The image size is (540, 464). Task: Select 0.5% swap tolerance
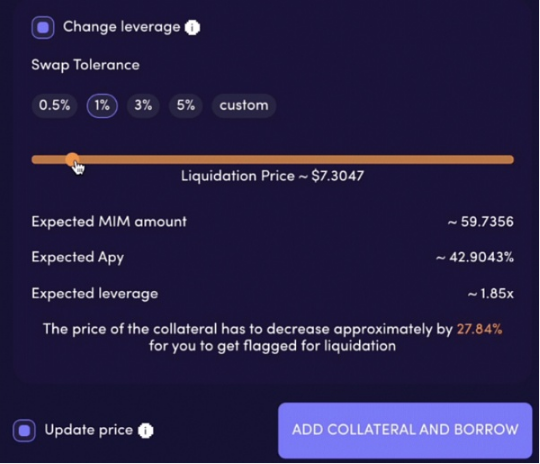point(54,105)
